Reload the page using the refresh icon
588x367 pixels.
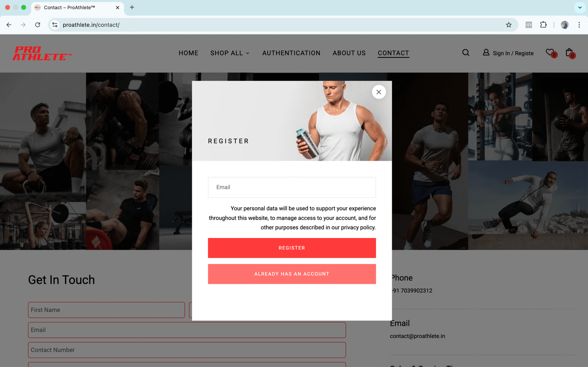tap(37, 25)
